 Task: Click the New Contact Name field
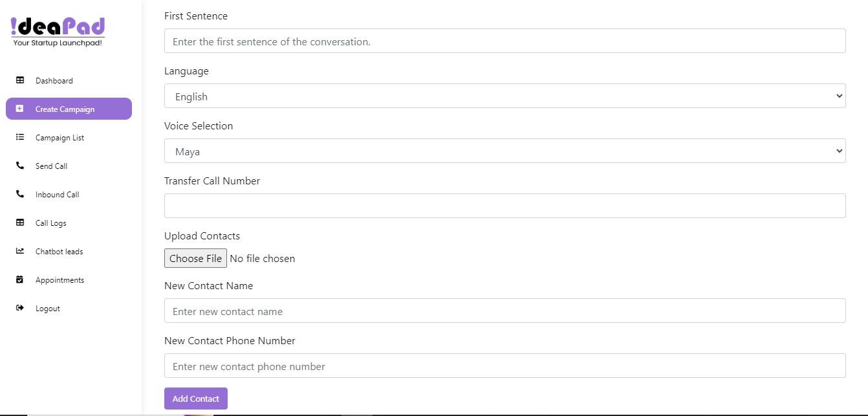tap(505, 311)
